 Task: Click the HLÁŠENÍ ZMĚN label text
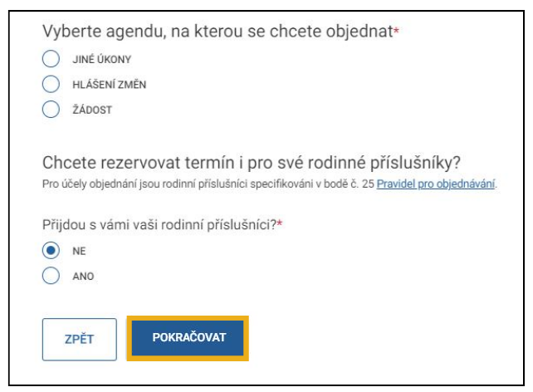pyautogui.click(x=109, y=85)
